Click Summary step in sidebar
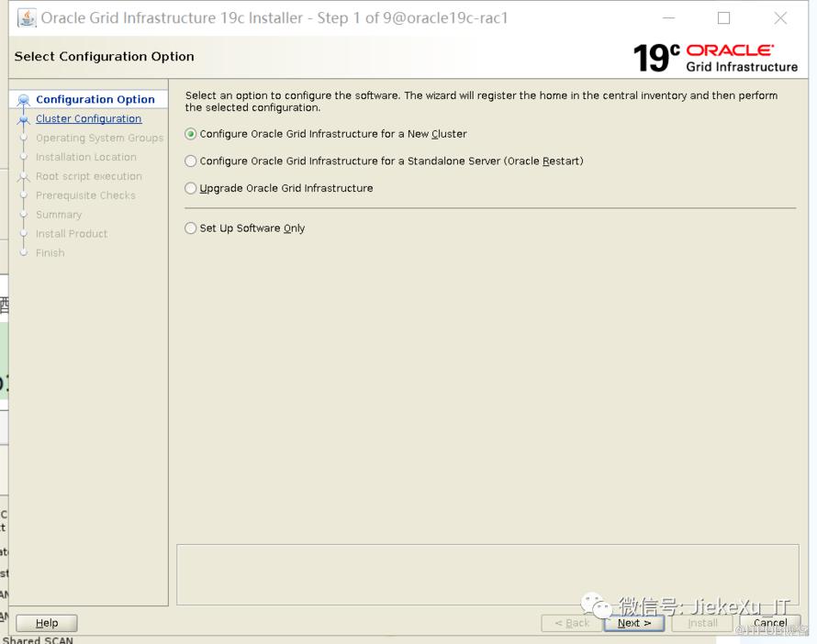Image resolution: width=817 pixels, height=644 pixels. coord(59,215)
